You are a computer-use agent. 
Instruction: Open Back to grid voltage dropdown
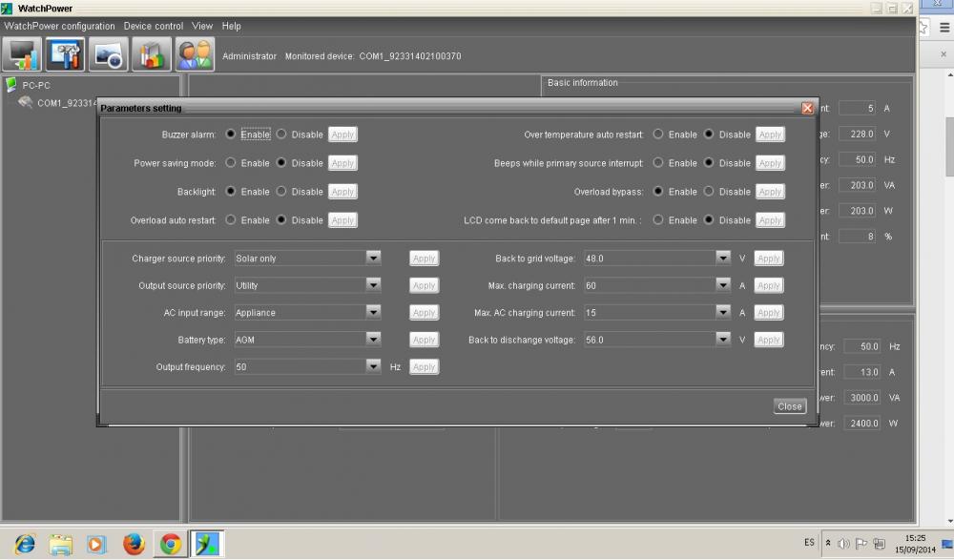coord(722,258)
